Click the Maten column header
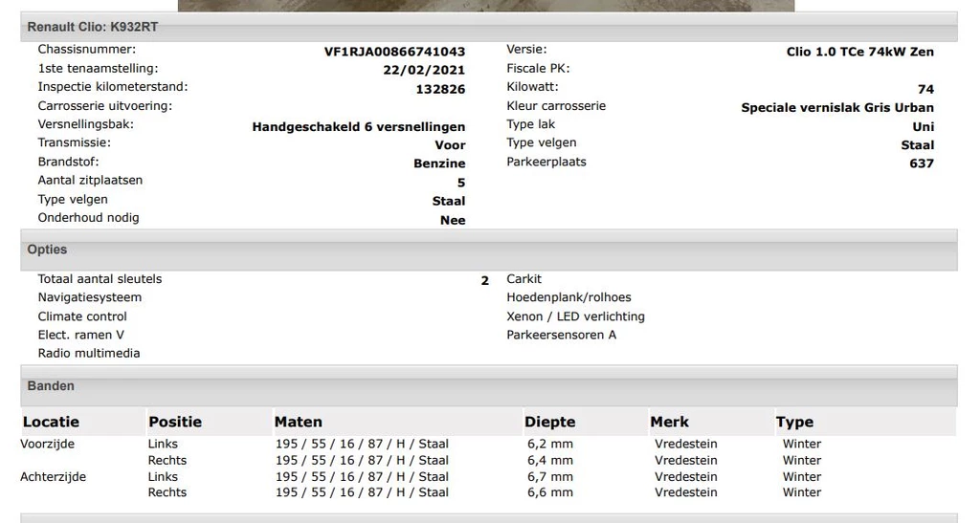This screenshot has width=980, height=523. pos(299,422)
